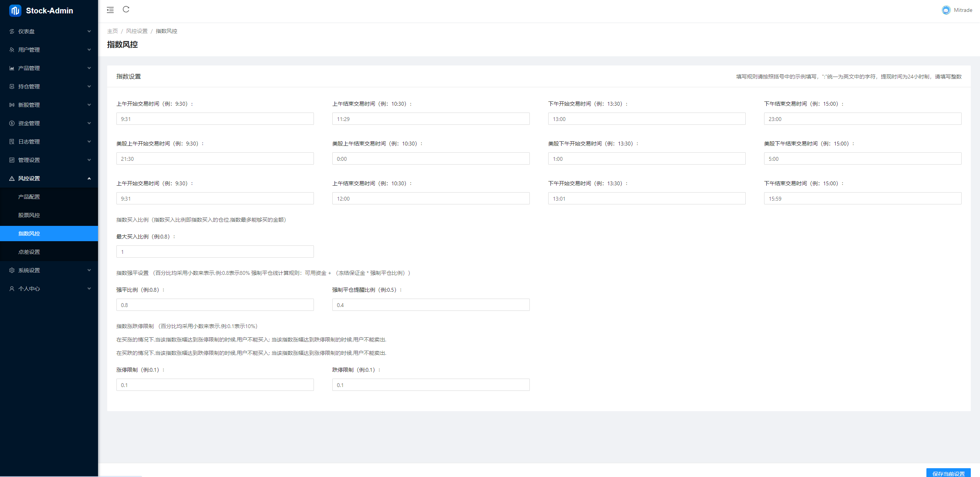Click the 强平比例 input showing 0.8
The height and width of the screenshot is (477, 980).
pos(215,305)
